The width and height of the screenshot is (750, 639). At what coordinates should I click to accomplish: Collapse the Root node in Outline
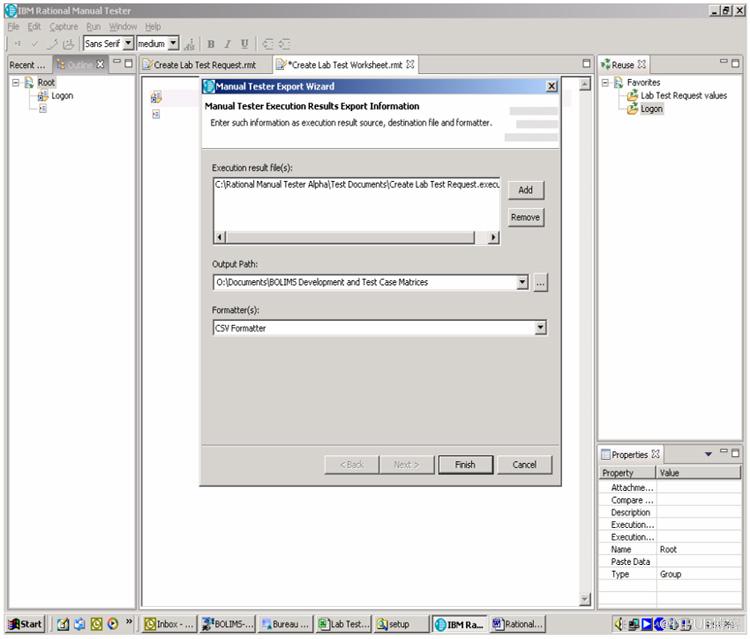15,82
